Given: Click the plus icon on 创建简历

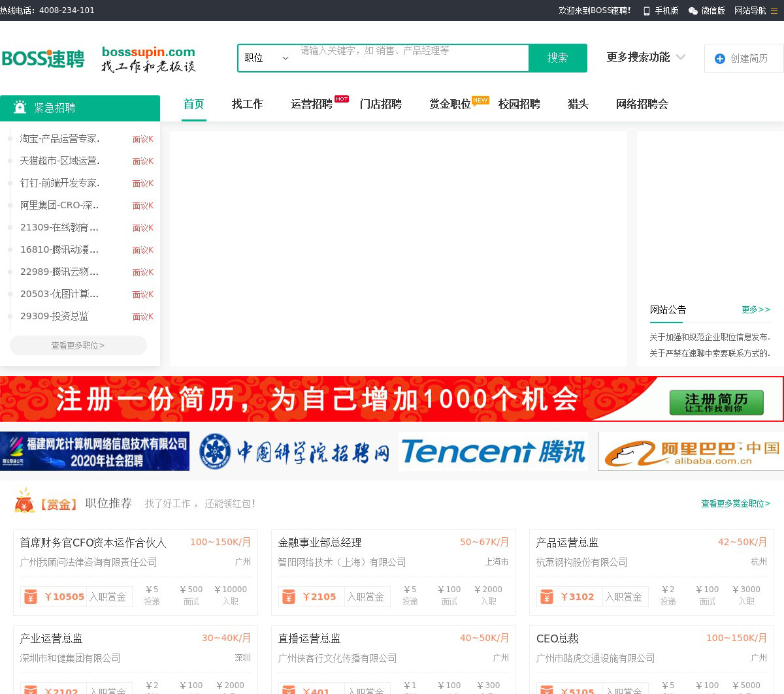Looking at the screenshot, I should (720, 59).
